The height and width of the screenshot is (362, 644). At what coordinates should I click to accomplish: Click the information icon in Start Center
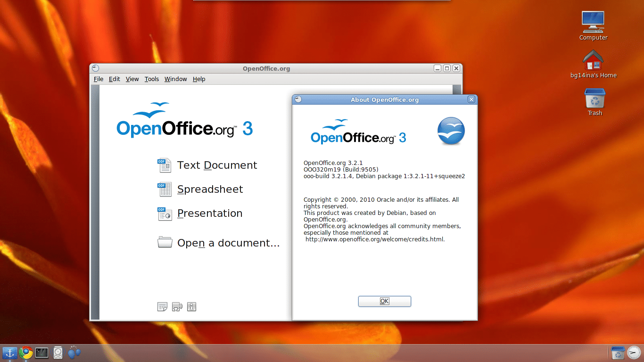coord(191,306)
